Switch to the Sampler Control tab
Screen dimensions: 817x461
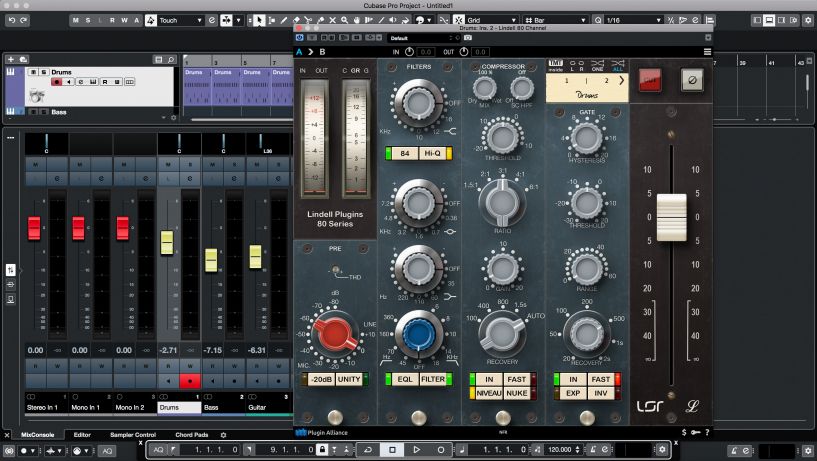133,434
